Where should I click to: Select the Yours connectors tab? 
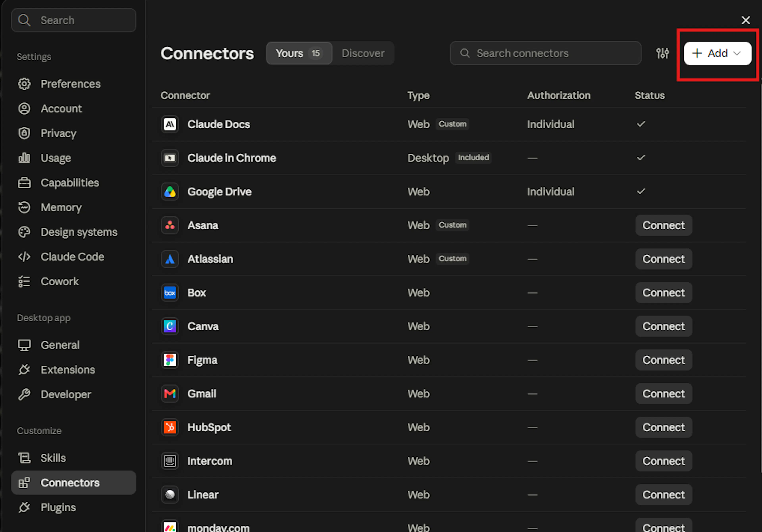coord(299,53)
